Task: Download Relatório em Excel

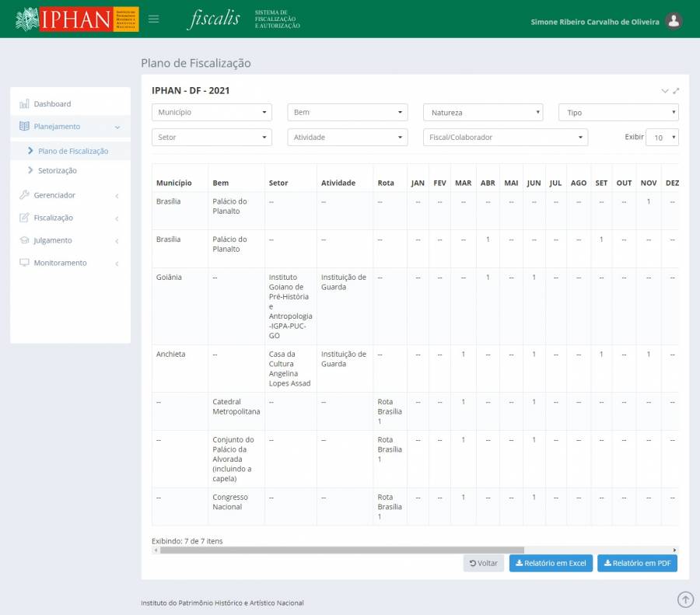Action: point(551,563)
